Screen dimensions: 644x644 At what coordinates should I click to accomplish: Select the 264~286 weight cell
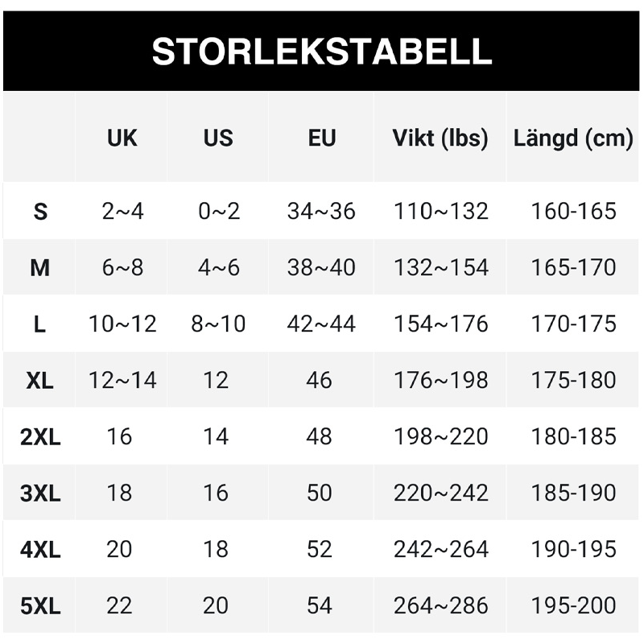[x=440, y=605]
